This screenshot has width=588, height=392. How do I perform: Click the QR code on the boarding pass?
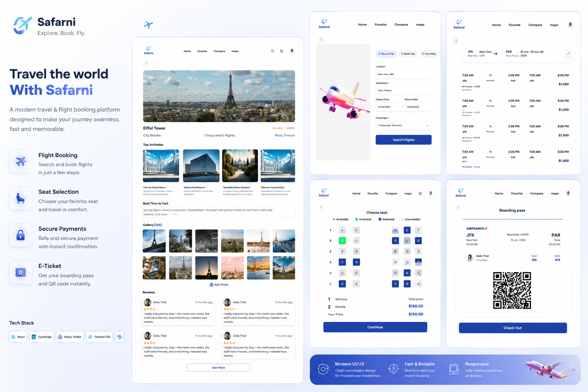click(x=512, y=291)
